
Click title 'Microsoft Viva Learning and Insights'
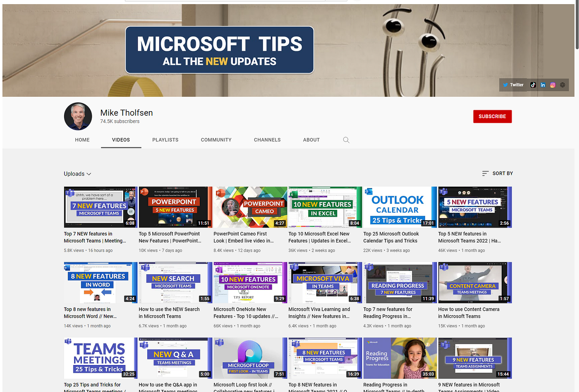pyautogui.click(x=319, y=313)
